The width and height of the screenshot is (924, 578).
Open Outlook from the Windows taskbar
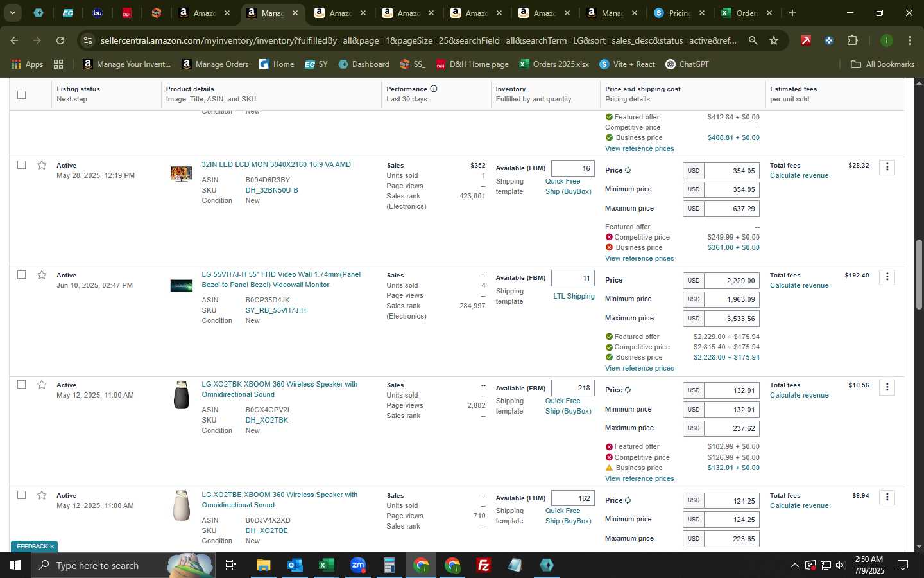(295, 565)
